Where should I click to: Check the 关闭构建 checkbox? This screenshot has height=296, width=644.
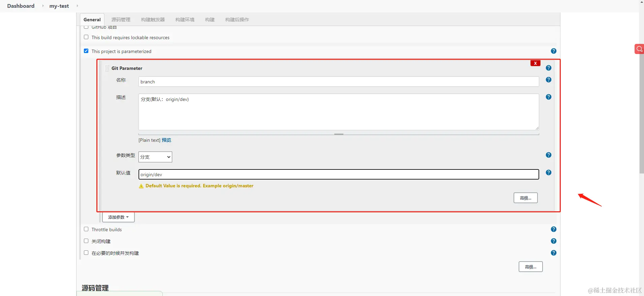tap(86, 241)
